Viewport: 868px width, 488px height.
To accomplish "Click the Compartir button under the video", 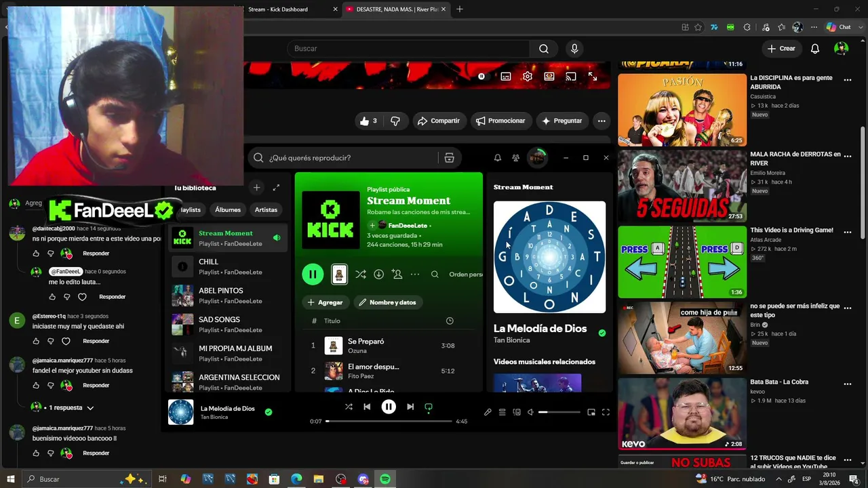I will [439, 121].
